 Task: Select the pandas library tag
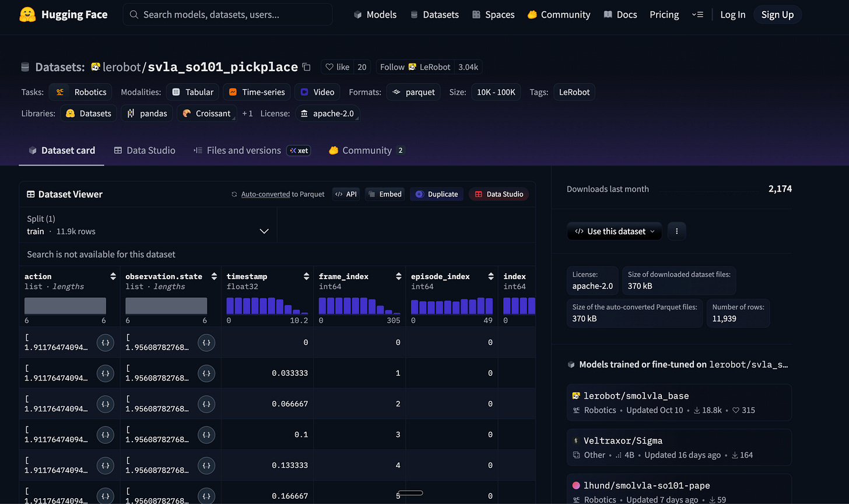pyautogui.click(x=148, y=114)
